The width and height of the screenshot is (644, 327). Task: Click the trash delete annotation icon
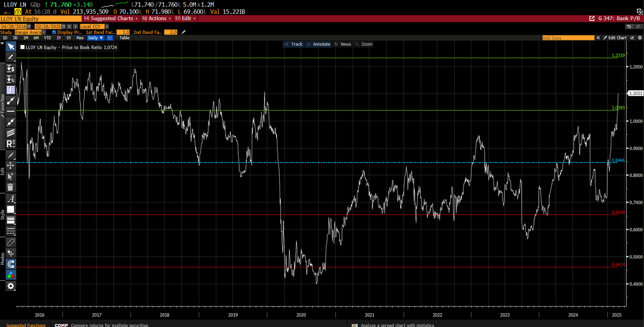click(x=11, y=187)
